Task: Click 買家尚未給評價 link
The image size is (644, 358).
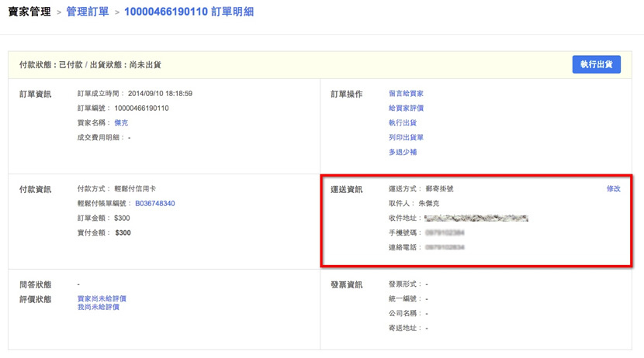Action: (102, 298)
